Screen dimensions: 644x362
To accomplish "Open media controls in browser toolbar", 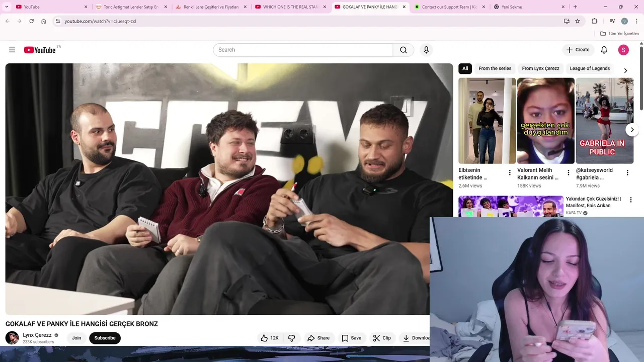I will (612, 21).
